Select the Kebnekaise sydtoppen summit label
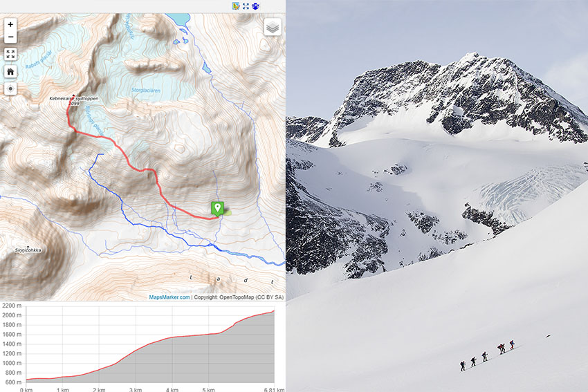The width and height of the screenshot is (588, 392). pos(74,99)
